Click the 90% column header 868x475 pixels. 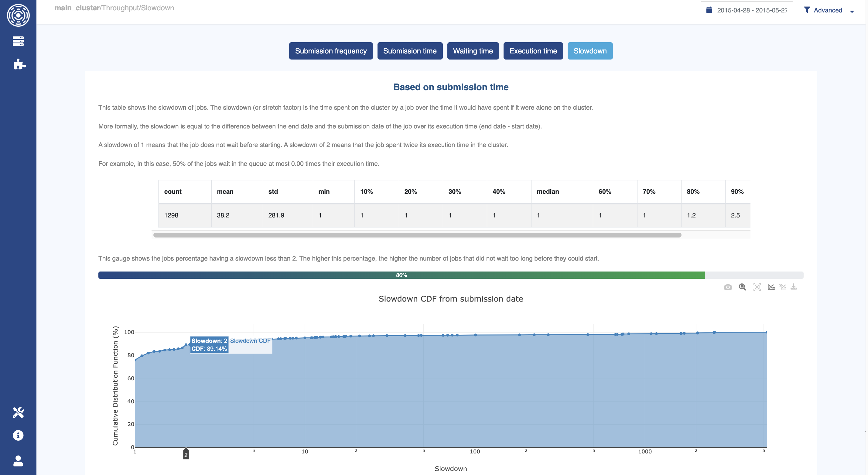[737, 192]
